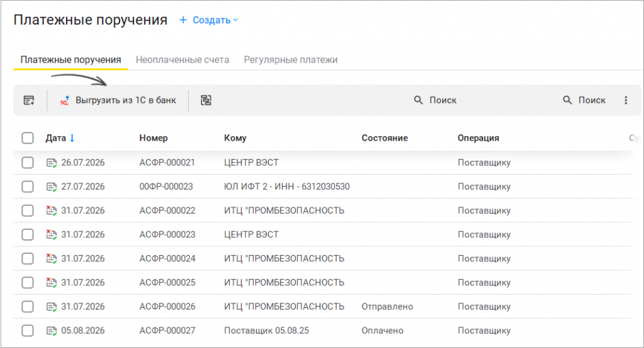
Task: Select number 00ФР-000023
Action: pos(166,187)
